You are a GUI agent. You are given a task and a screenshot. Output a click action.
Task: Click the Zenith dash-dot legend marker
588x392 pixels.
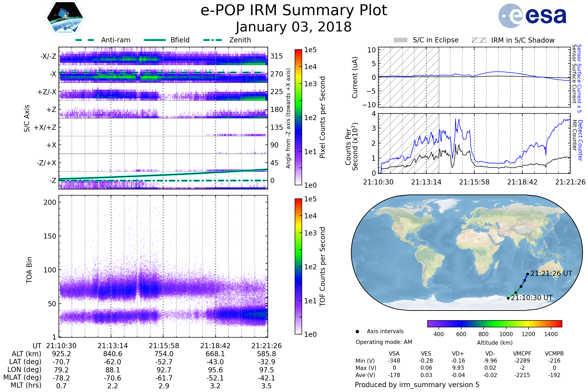coord(212,40)
